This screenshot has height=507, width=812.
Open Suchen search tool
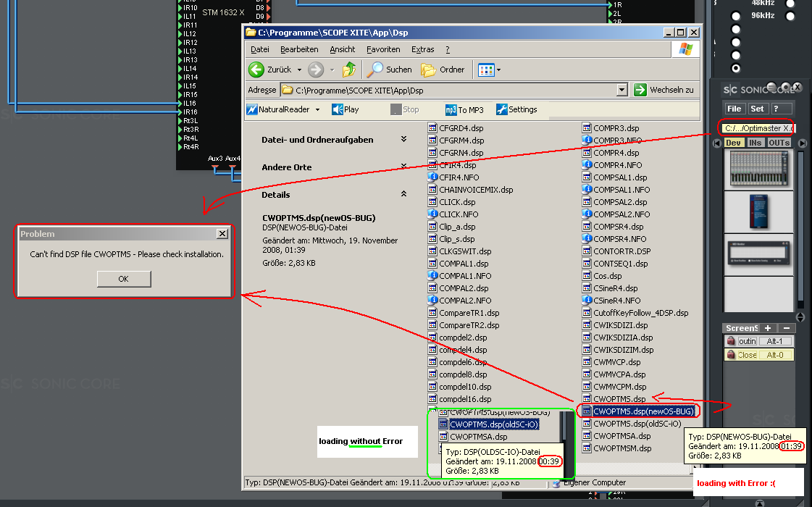(x=390, y=70)
